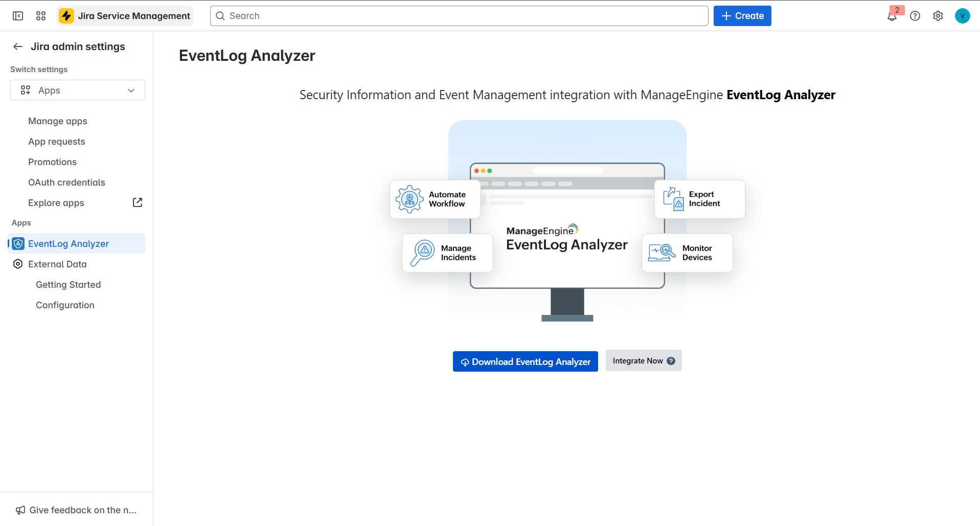Open App requests page

click(x=57, y=142)
